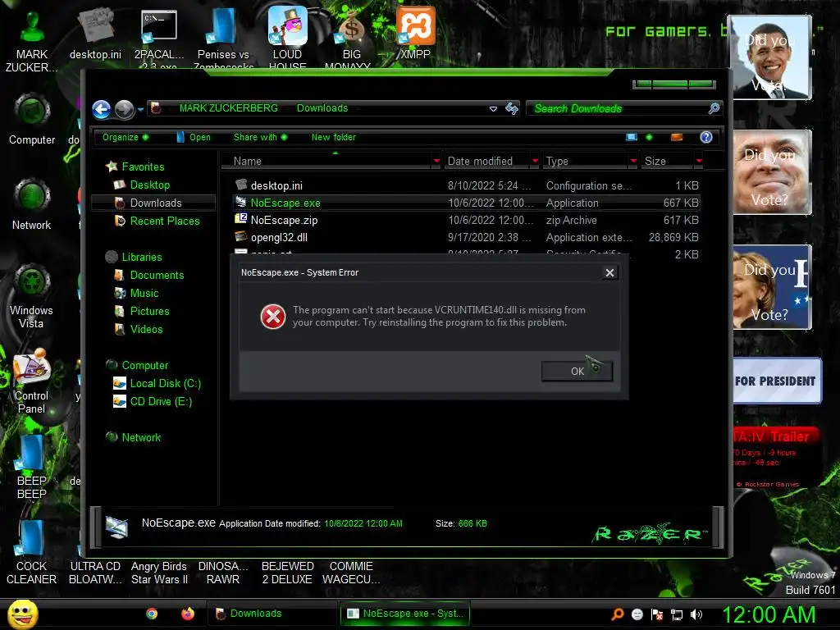Viewport: 840px width, 630px height.
Task: Open the Name column filter dropdown
Action: (x=436, y=162)
